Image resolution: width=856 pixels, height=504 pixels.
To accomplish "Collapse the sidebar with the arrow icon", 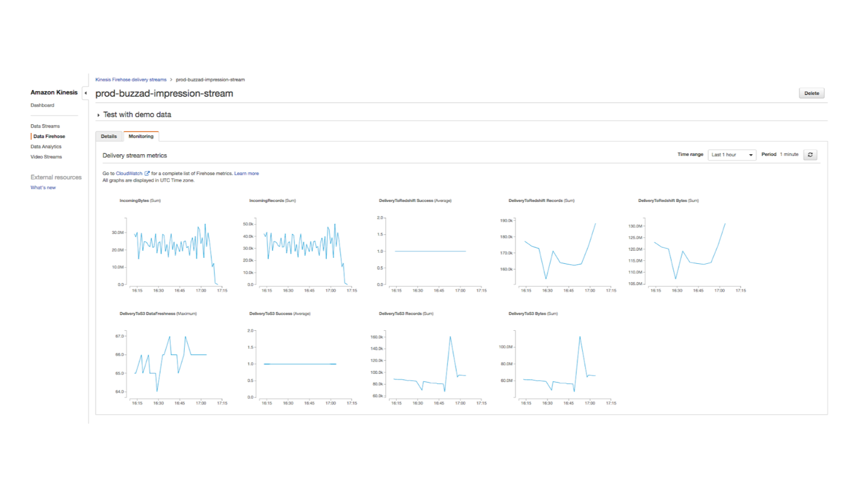I will [x=86, y=93].
